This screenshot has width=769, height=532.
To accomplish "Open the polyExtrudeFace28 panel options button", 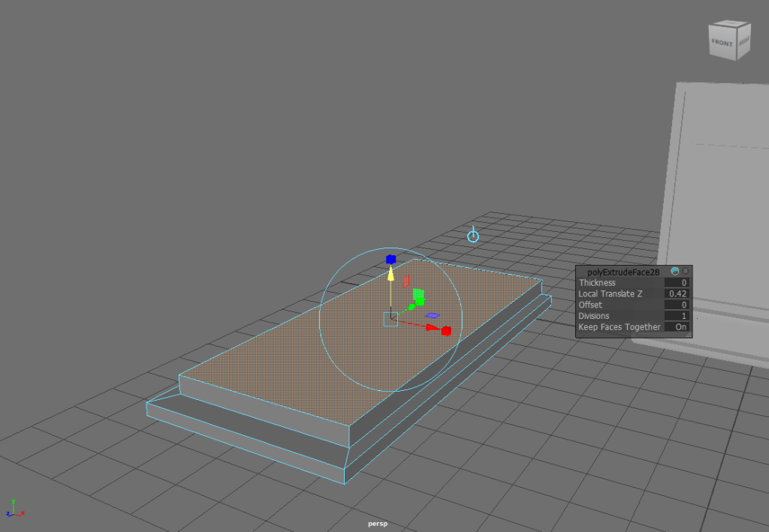I will click(685, 271).
